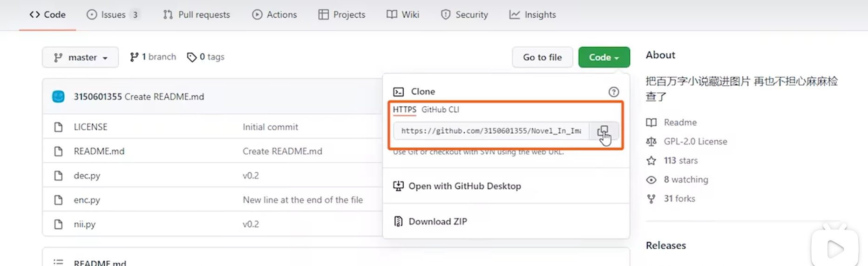
Task: Click the Go to file button
Action: click(x=542, y=57)
